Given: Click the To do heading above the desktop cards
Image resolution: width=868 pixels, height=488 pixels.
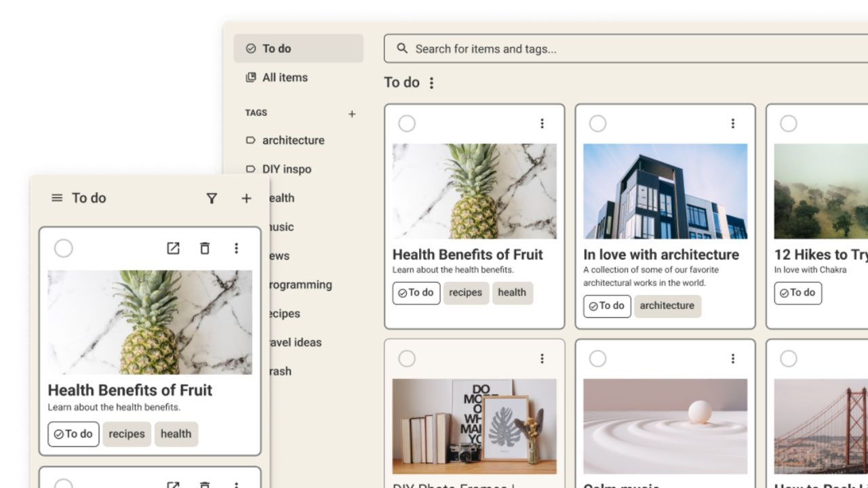Looking at the screenshot, I should pos(402,83).
